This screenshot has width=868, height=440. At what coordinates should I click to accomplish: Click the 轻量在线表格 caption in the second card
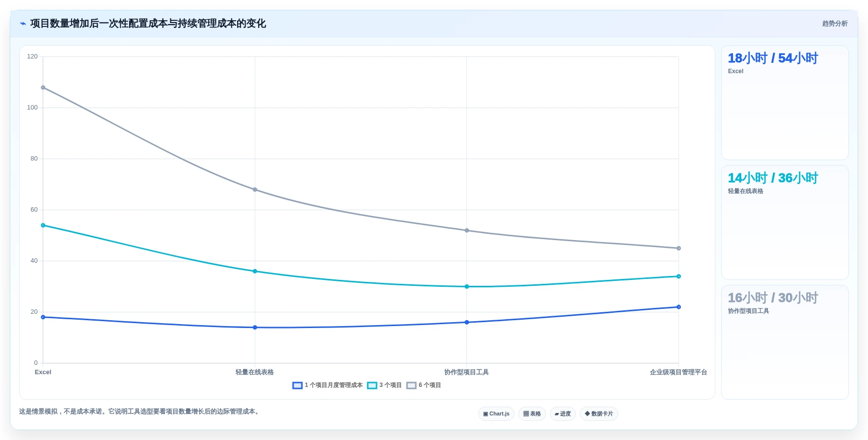click(x=745, y=191)
